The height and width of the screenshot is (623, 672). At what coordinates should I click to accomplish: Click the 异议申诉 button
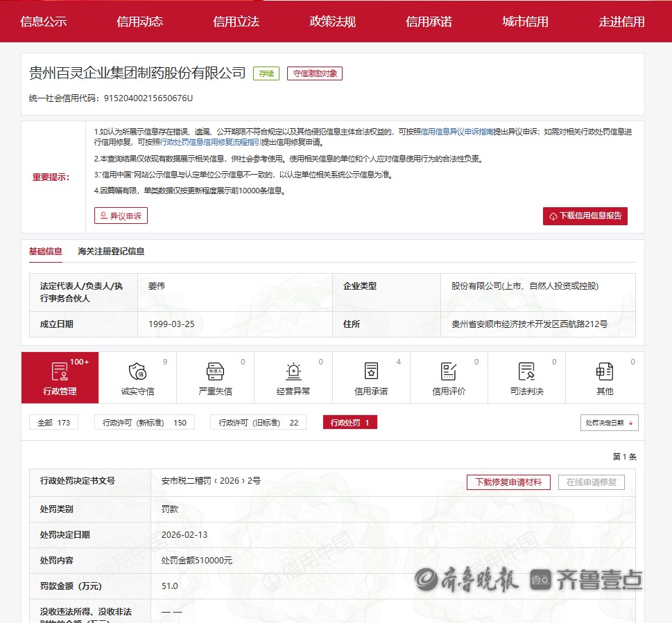(121, 216)
